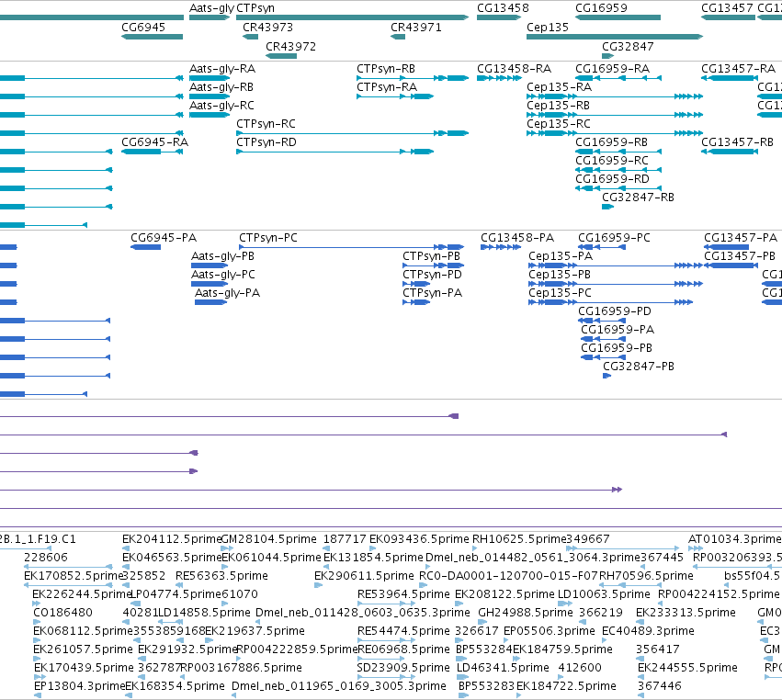Open the Aats-gly-PB protein feature

click(x=210, y=265)
